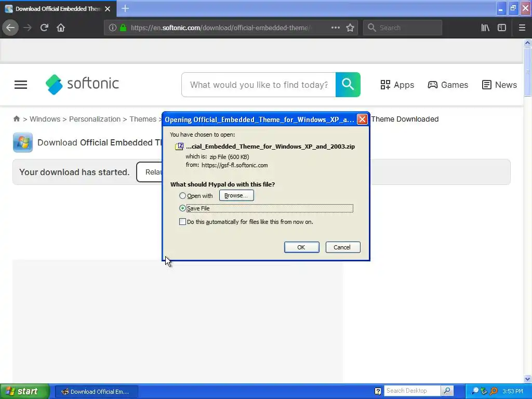Image resolution: width=532 pixels, height=399 pixels.
Task: Toggle the sidebar view icon
Action: tap(502, 28)
